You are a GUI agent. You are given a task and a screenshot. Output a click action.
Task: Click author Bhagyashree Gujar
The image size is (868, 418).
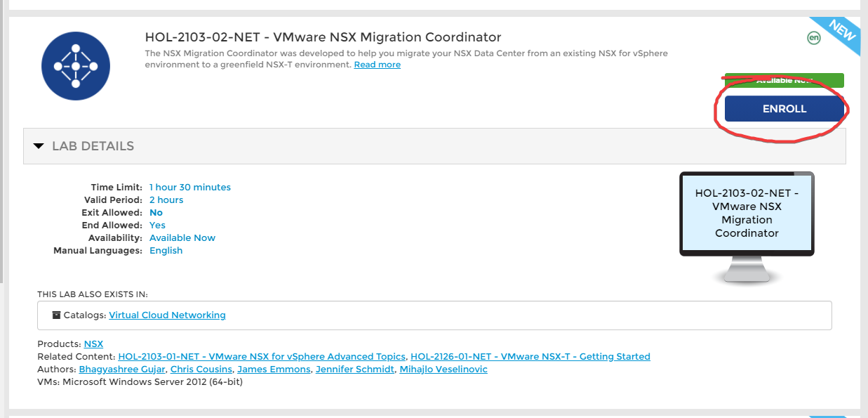pyautogui.click(x=122, y=369)
